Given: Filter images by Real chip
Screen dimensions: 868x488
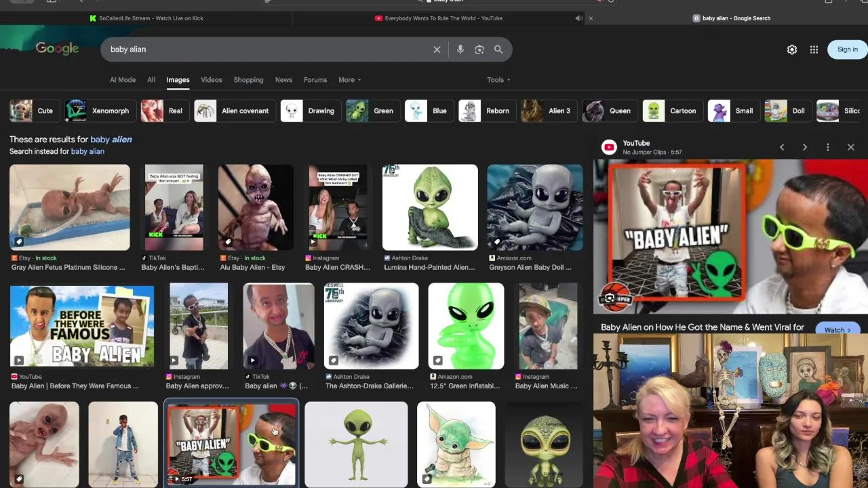Looking at the screenshot, I should 164,110.
